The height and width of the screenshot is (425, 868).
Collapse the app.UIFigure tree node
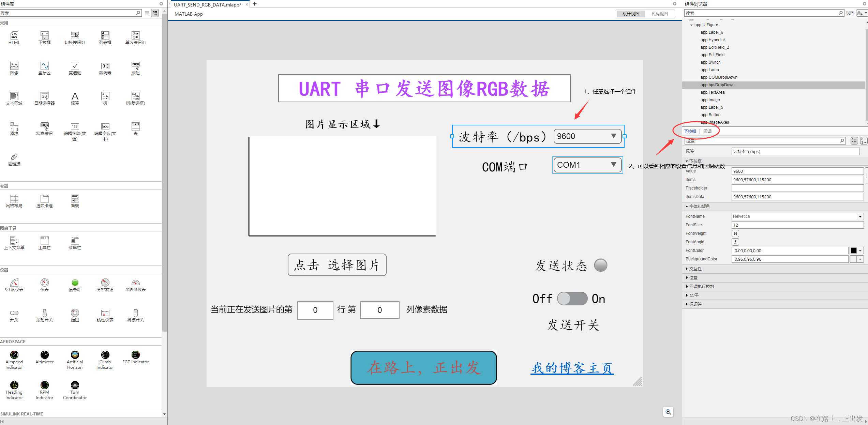[x=691, y=25]
